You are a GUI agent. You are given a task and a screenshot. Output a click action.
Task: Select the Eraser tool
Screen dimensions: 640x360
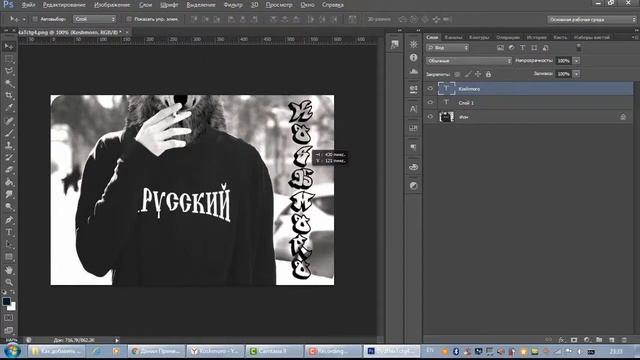tap(9, 170)
